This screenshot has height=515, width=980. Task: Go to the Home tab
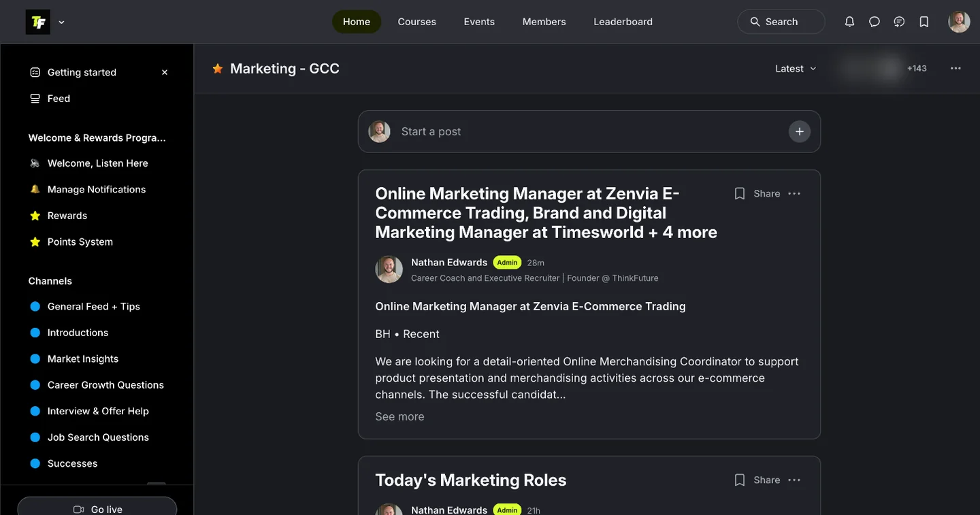pos(357,22)
